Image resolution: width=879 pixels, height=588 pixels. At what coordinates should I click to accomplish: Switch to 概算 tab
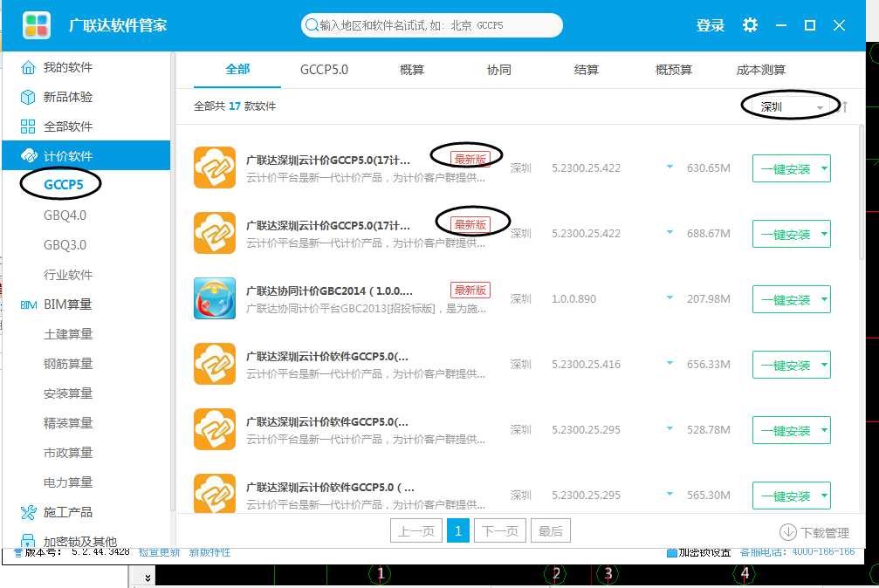(x=411, y=70)
